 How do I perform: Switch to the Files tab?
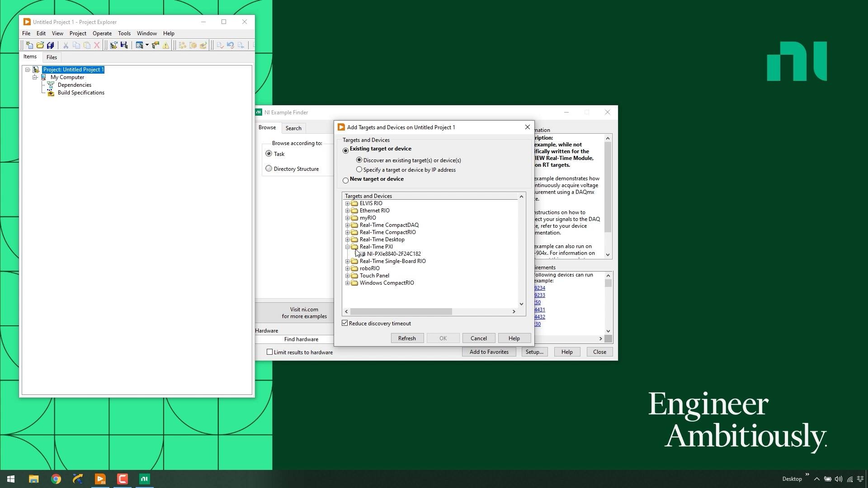(52, 57)
